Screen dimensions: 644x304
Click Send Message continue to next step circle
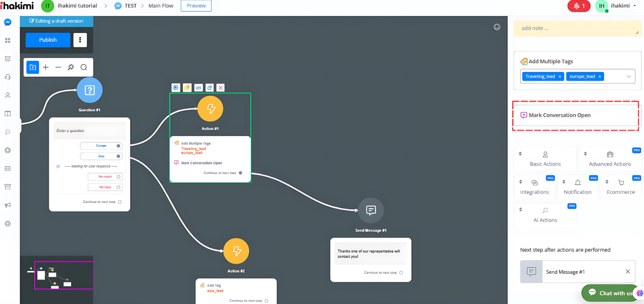coord(401,272)
